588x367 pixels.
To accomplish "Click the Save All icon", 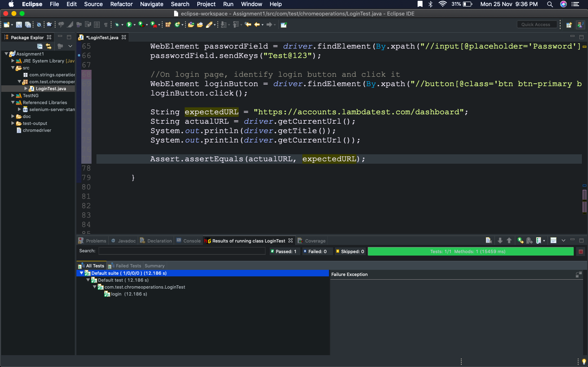I will [28, 25].
